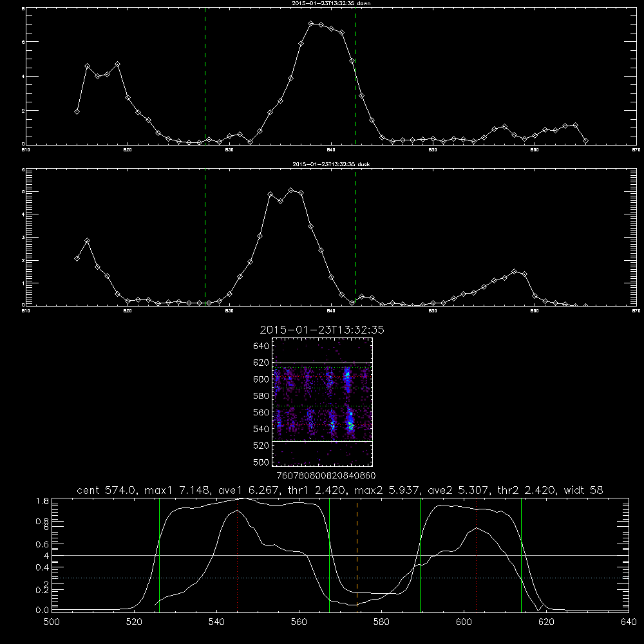The image size is (644, 644).
Task: Click the 0.2 y-axis label of the bottom plot
Action: (43, 591)
